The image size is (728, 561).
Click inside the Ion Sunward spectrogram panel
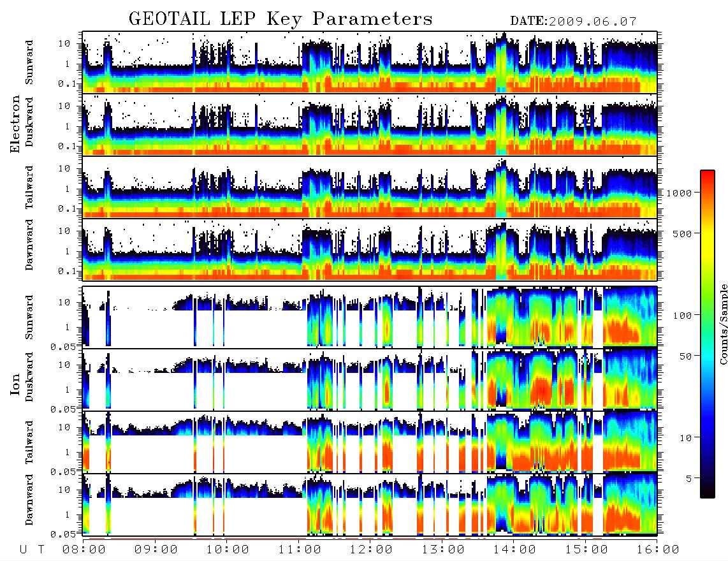(x=370, y=317)
